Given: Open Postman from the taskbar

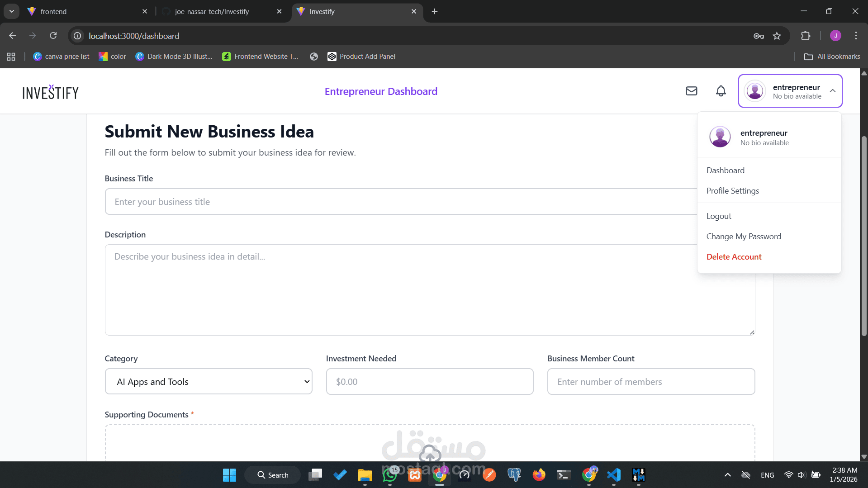Looking at the screenshot, I should [x=489, y=475].
